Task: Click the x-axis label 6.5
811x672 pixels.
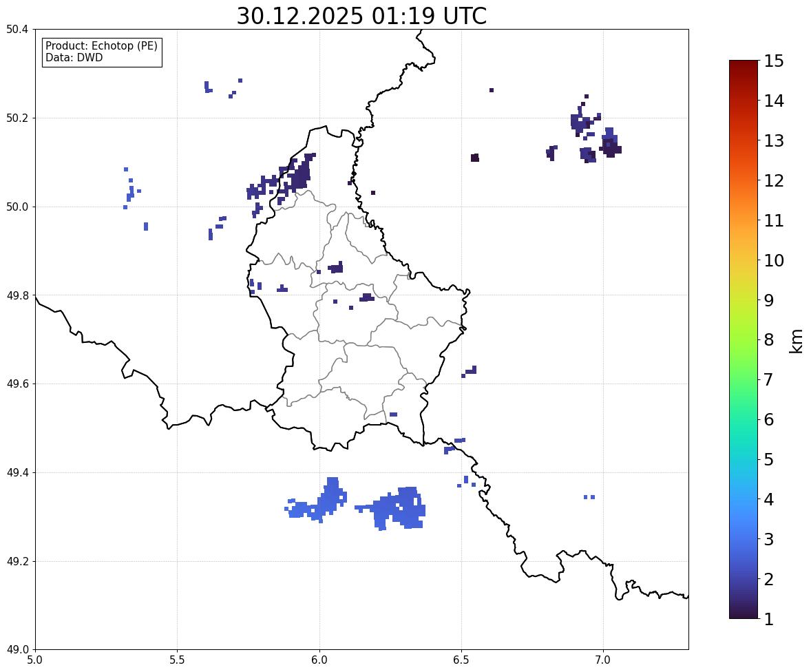Action: [x=461, y=660]
